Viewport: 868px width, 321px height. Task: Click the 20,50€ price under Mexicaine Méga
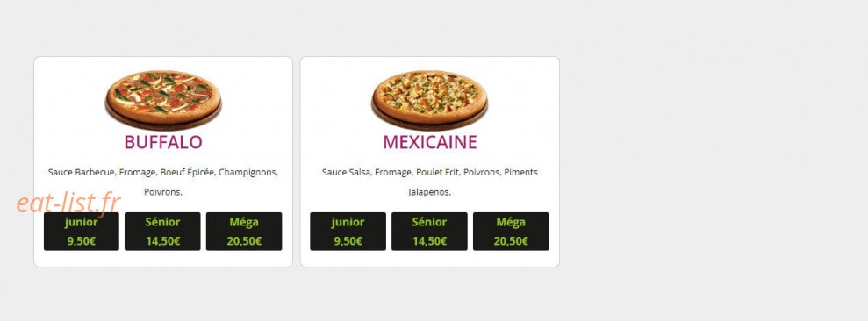(x=511, y=241)
